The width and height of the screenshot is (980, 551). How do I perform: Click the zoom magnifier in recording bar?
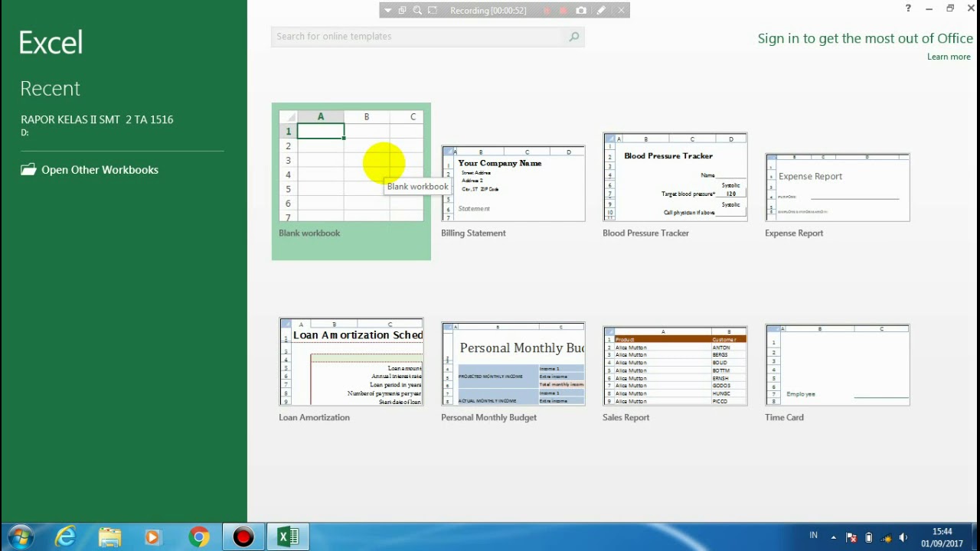(x=417, y=10)
